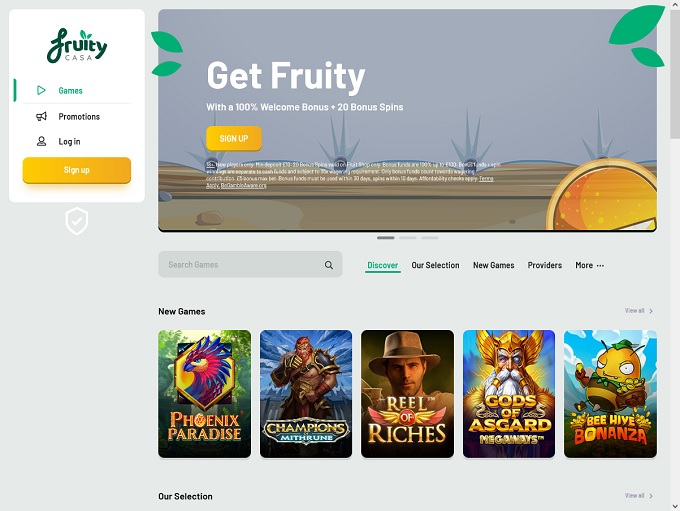Open the Reel of Riches game thumbnail
Image resolution: width=680 pixels, height=511 pixels.
[x=407, y=393]
